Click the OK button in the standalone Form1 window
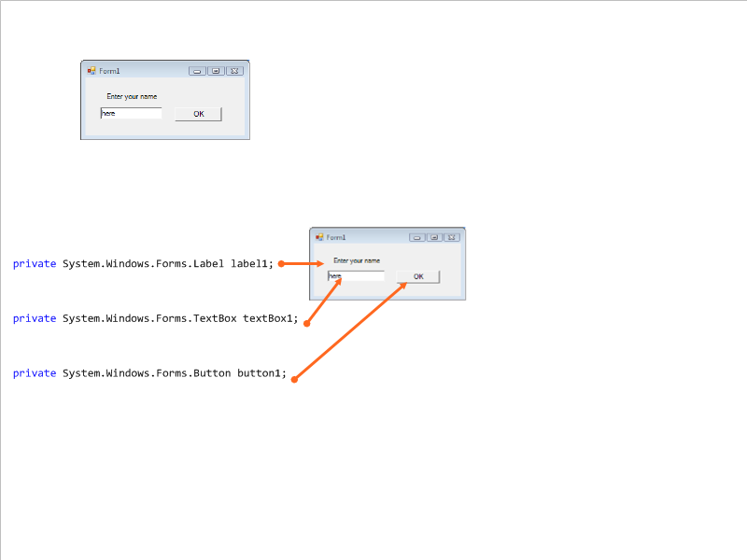747x560 pixels. pyautogui.click(x=198, y=114)
